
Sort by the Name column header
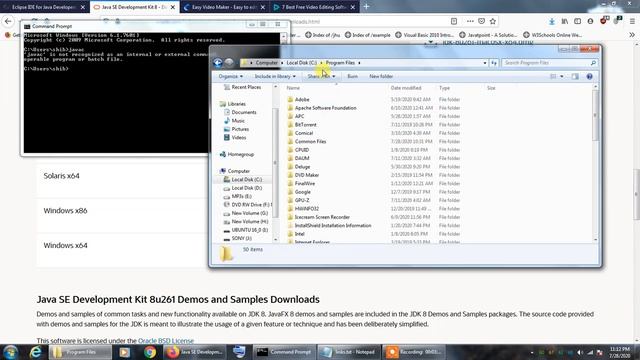click(x=293, y=88)
